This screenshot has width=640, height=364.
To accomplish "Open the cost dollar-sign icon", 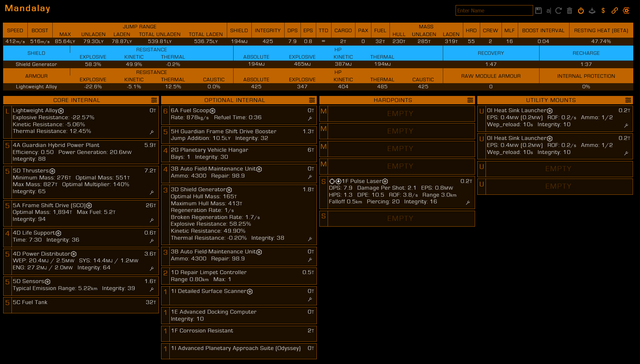I will 603,11.
